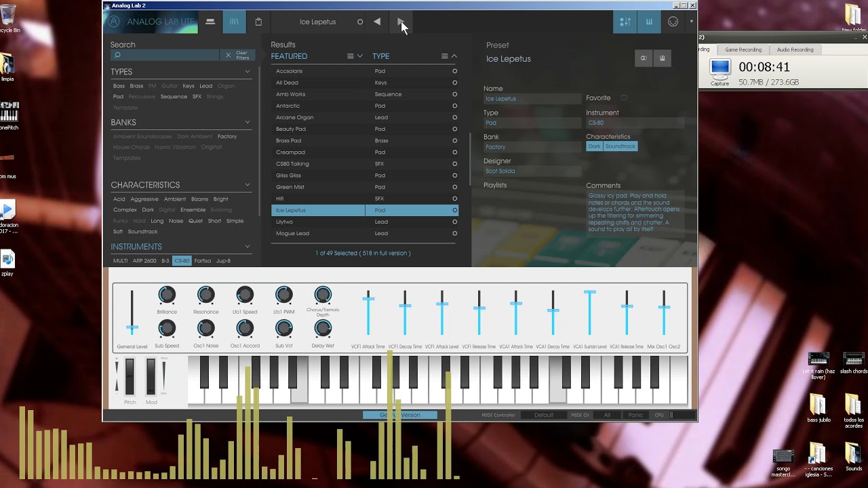The image size is (868, 488).
Task: Click the Dark characteristic tag in preset details
Action: click(x=595, y=146)
